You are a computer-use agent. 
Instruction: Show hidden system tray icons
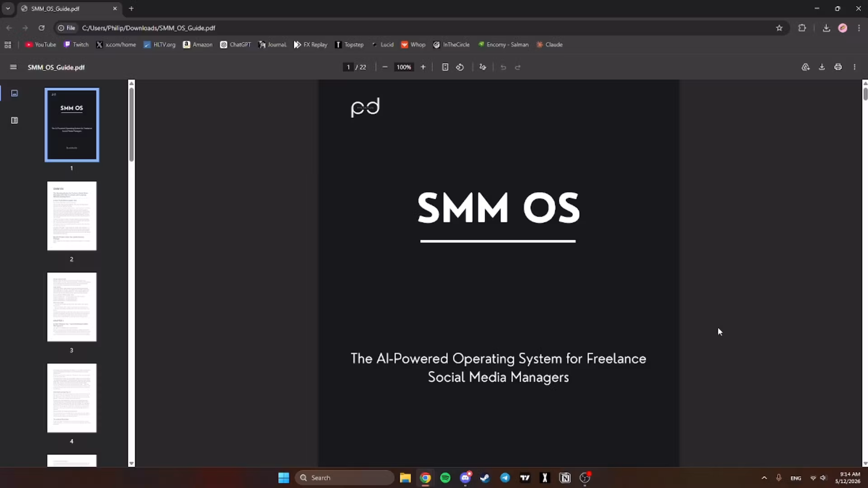764,478
